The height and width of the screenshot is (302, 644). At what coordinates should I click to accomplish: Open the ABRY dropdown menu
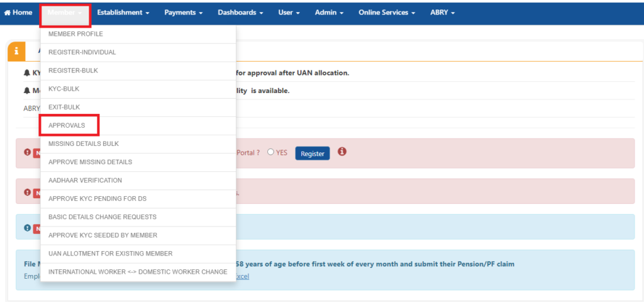pos(442,13)
